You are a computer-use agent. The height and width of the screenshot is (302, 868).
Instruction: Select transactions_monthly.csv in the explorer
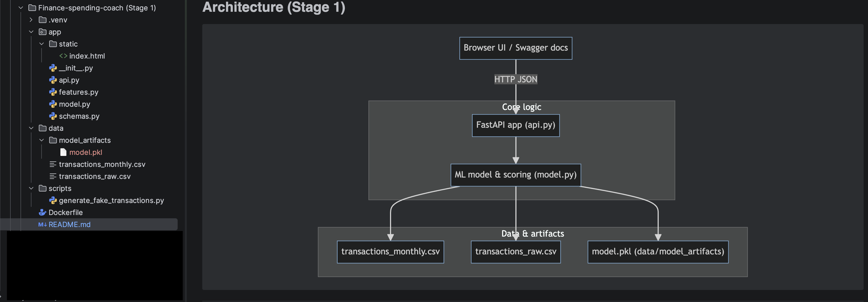[x=102, y=164]
